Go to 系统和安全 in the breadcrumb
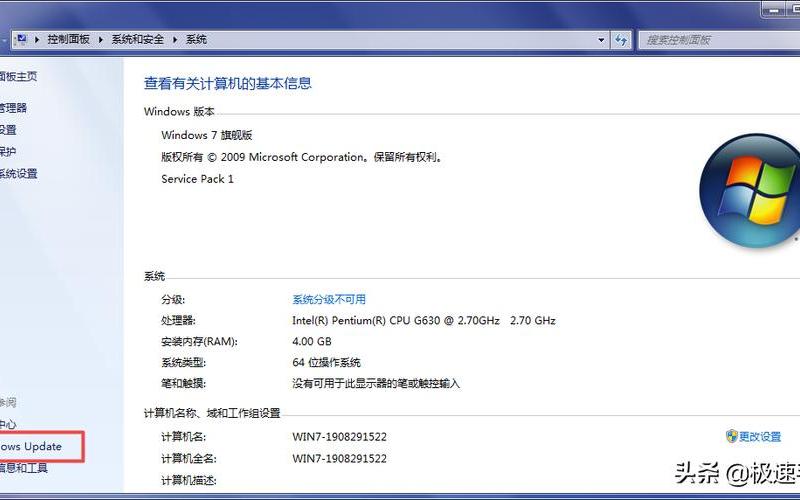 [x=138, y=40]
